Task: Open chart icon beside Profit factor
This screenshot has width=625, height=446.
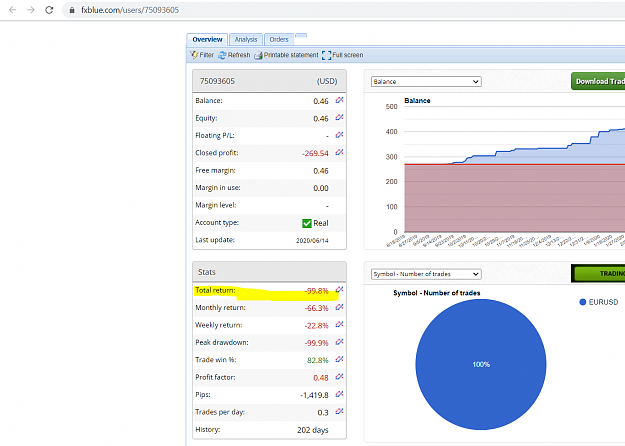Action: point(339,377)
